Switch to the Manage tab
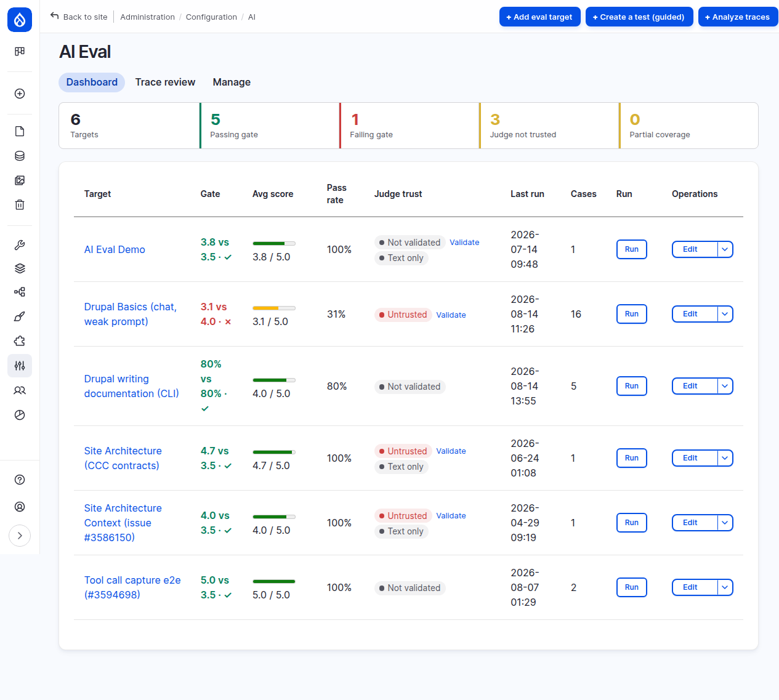Screen dimensions: 779x700 (232, 82)
